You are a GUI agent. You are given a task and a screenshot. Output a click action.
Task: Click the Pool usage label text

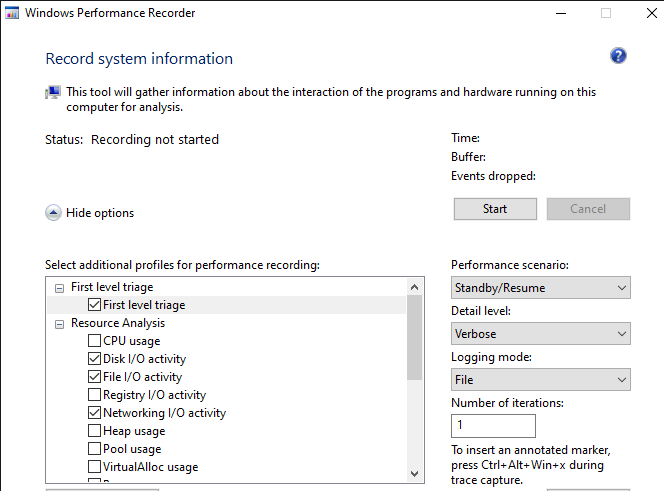[x=132, y=449]
